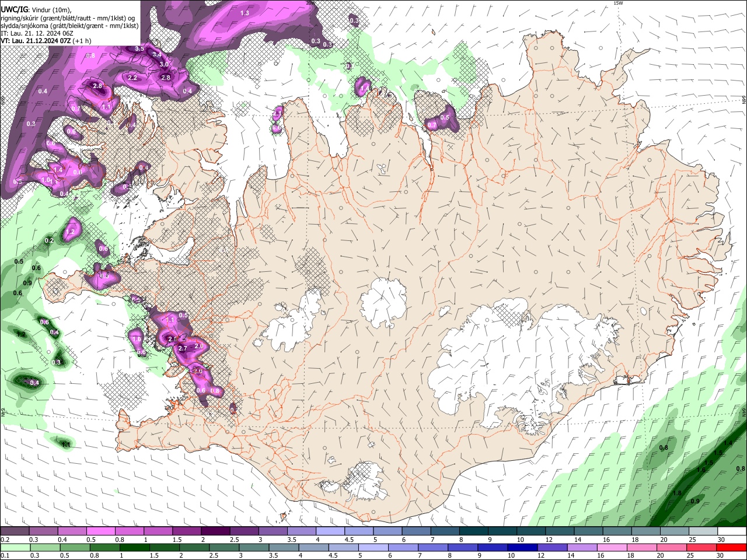This screenshot has height=560, width=747.
Task: Pick the 25 light grey swatch, upper scale
Action: click(x=703, y=531)
